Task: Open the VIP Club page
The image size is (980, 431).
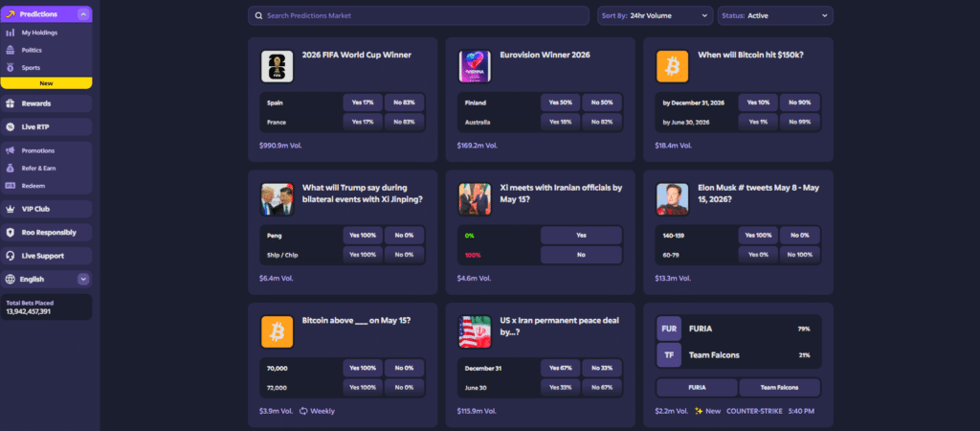Action: pos(46,209)
